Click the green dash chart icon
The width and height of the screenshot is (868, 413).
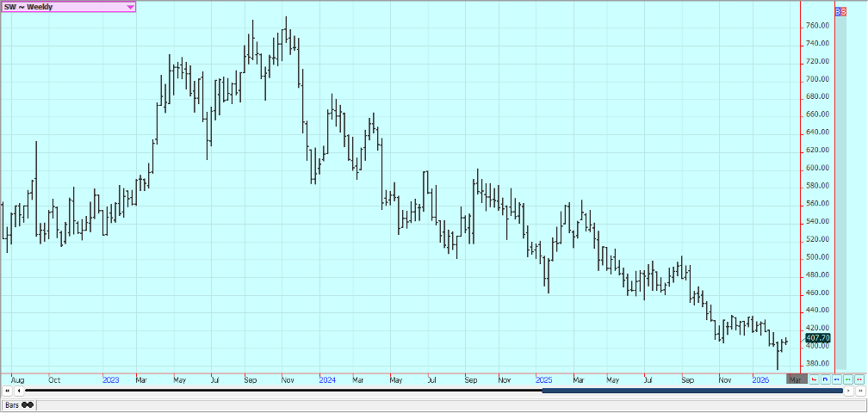tap(847, 379)
